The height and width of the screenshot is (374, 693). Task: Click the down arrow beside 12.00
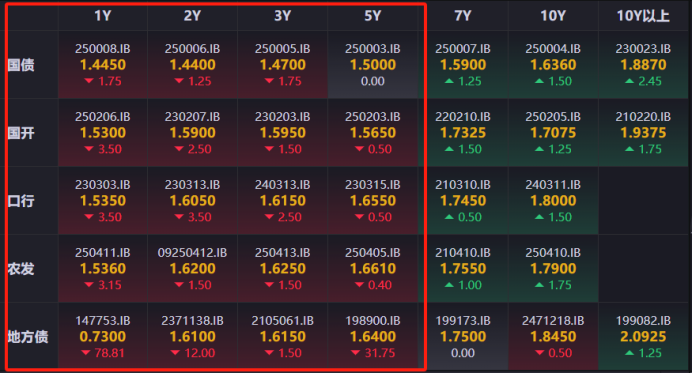pyautogui.click(x=175, y=353)
